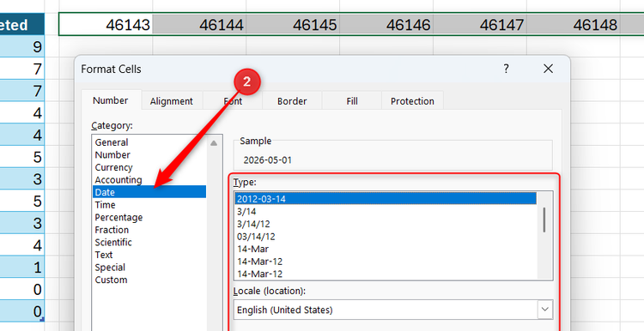Pick date type 3/14
644x331 pixels.
(386, 211)
